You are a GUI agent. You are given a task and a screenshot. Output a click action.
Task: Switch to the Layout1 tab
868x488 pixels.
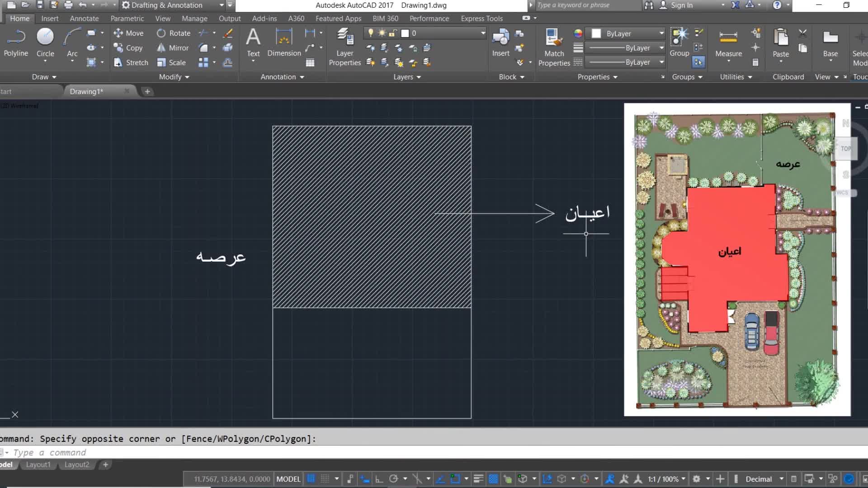(38, 465)
